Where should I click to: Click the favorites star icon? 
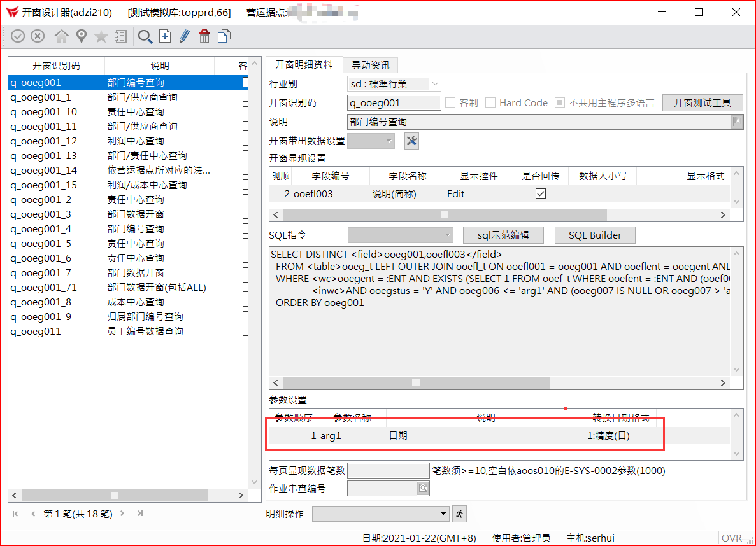coord(101,36)
